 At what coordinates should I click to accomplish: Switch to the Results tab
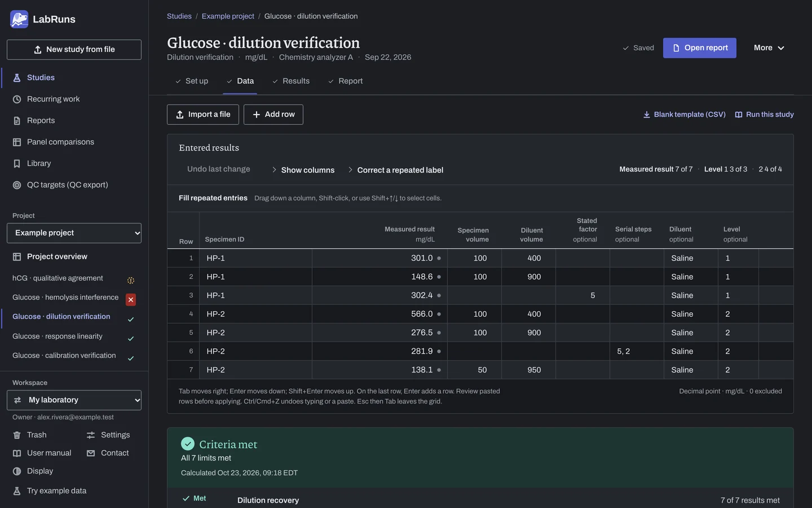(291, 81)
